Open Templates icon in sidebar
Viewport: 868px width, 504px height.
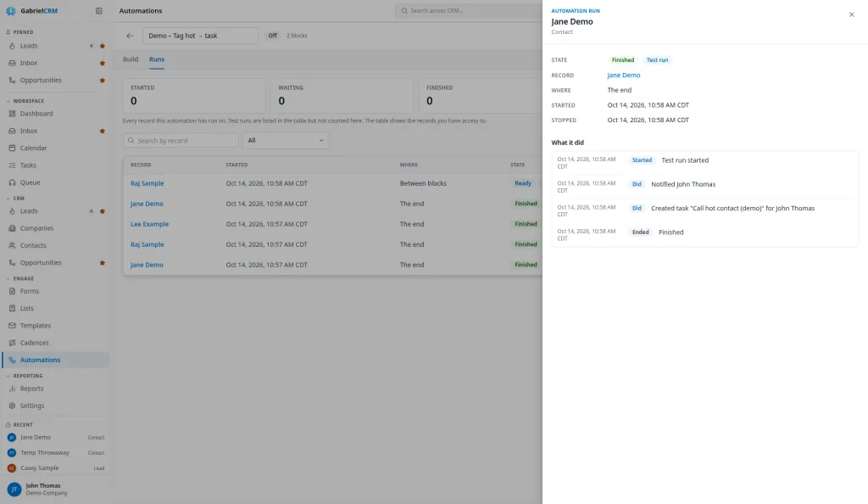click(x=12, y=326)
